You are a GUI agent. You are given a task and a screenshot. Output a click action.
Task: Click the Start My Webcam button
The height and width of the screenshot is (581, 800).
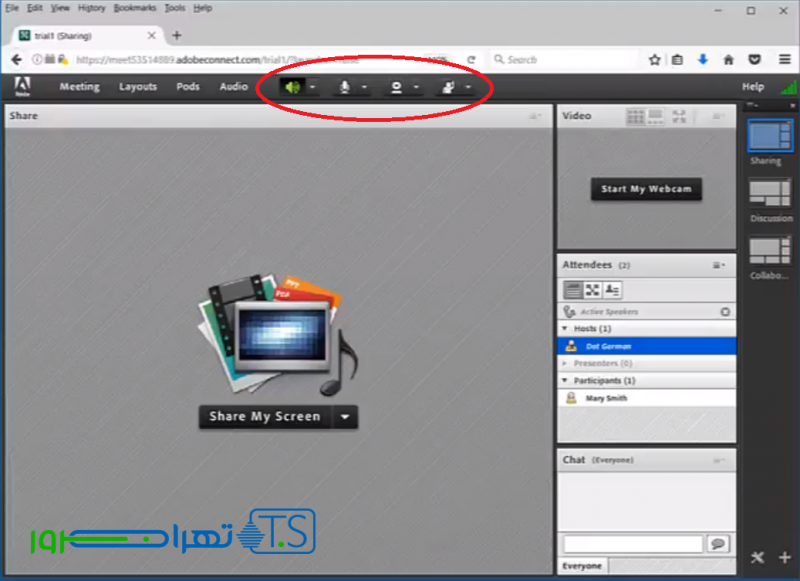pos(646,189)
